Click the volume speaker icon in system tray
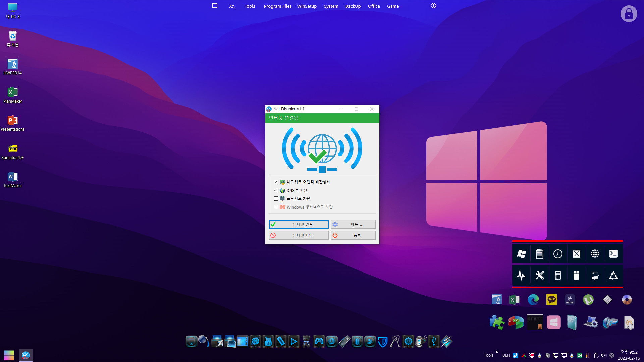 (604, 355)
